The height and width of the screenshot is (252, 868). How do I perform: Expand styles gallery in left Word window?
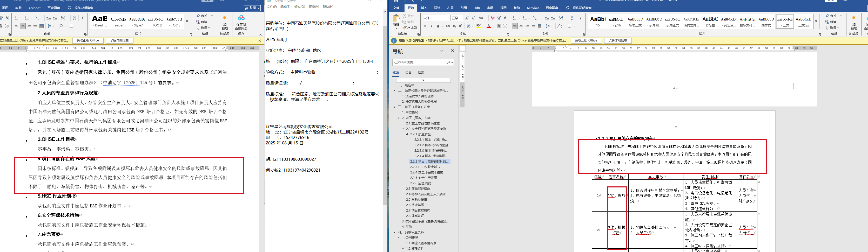click(x=187, y=22)
